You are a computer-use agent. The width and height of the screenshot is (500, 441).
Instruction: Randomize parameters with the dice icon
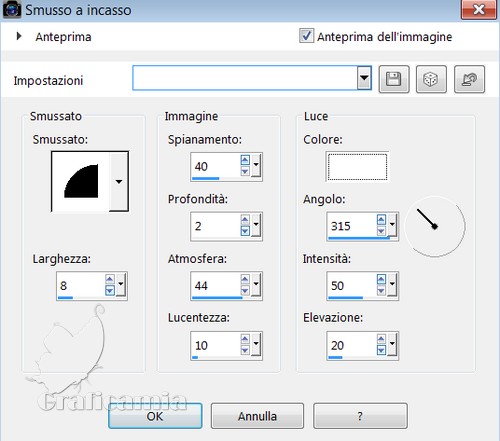tap(431, 79)
